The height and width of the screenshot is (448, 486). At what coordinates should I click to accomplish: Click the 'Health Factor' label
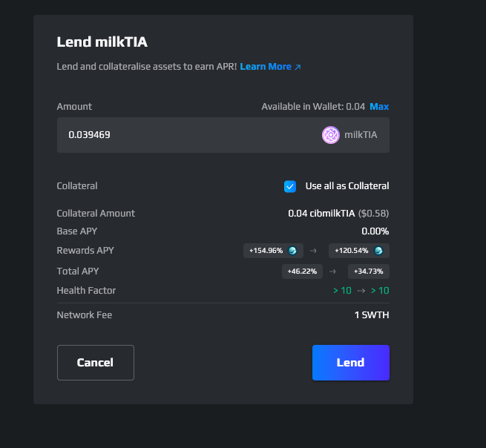coord(86,291)
